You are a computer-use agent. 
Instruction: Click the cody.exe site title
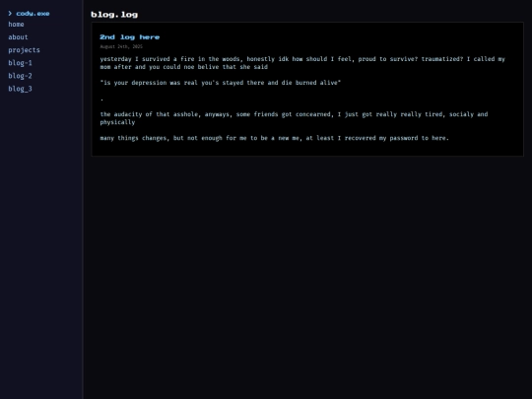33,14
